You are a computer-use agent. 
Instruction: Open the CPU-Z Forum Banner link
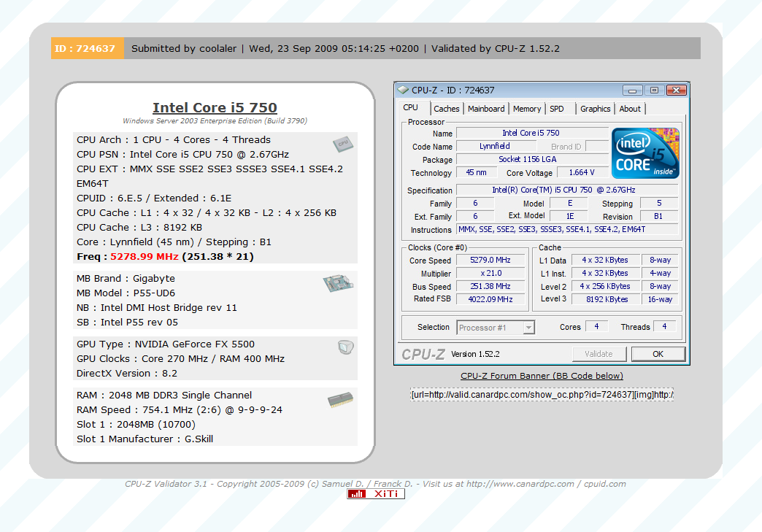pos(542,376)
